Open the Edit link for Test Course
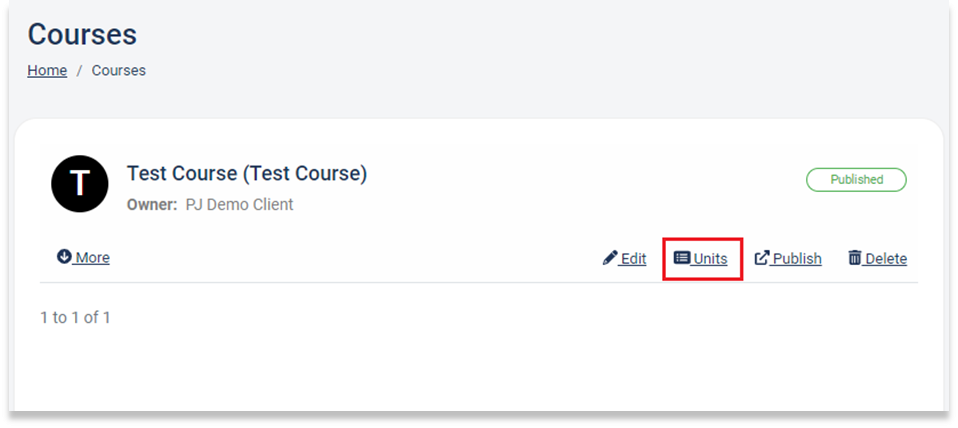 633,259
